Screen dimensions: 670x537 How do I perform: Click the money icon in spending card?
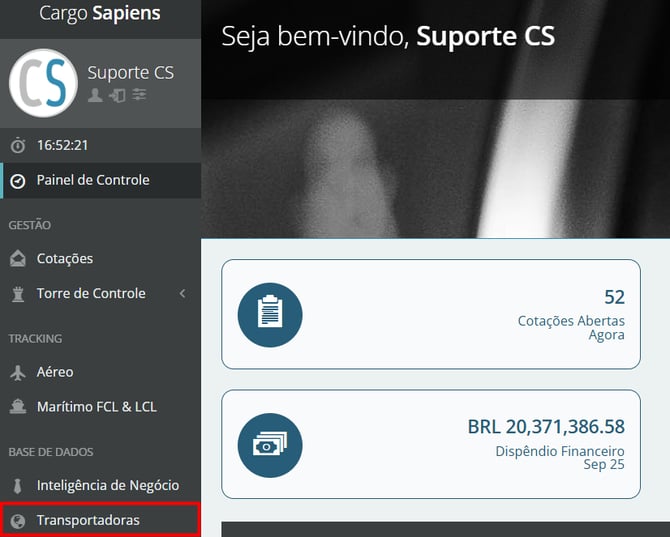pyautogui.click(x=270, y=445)
